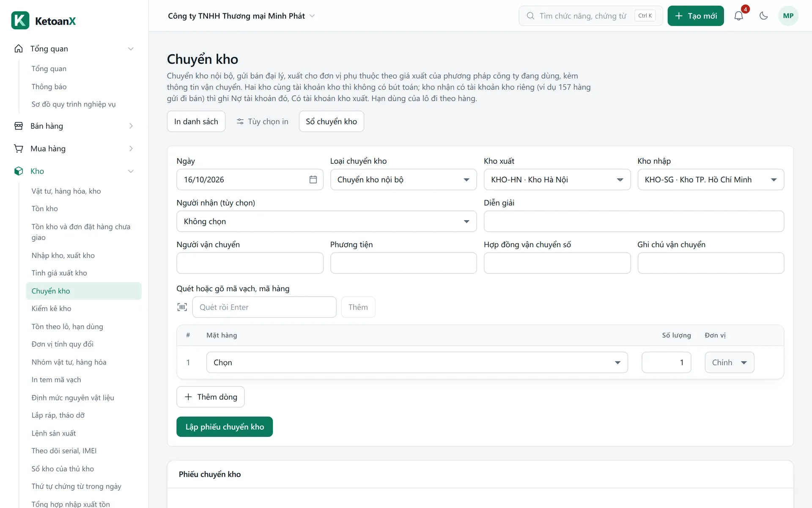Open the Loại chuyển kho dropdown

tap(403, 179)
